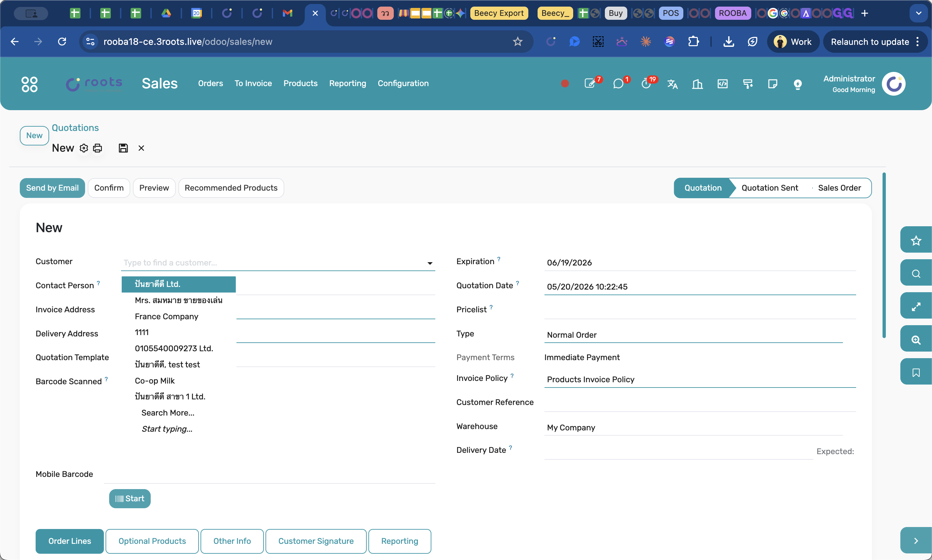Click the New record button

34,136
